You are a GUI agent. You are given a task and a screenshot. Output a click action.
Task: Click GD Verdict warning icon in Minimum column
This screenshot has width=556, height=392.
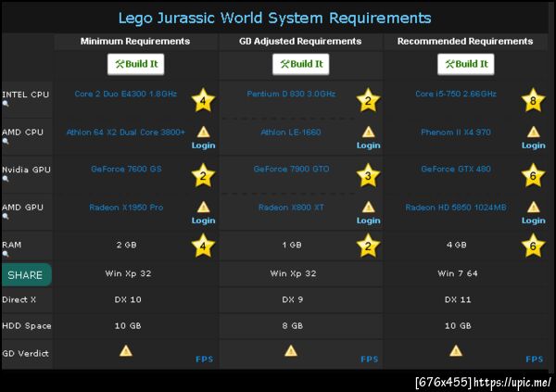[126, 351]
